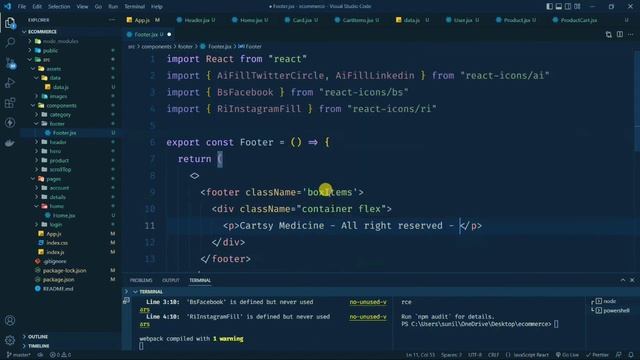The width and height of the screenshot is (640, 360).
Task: Switch to the ProductCart.jsx editor tab
Action: coord(578,20)
